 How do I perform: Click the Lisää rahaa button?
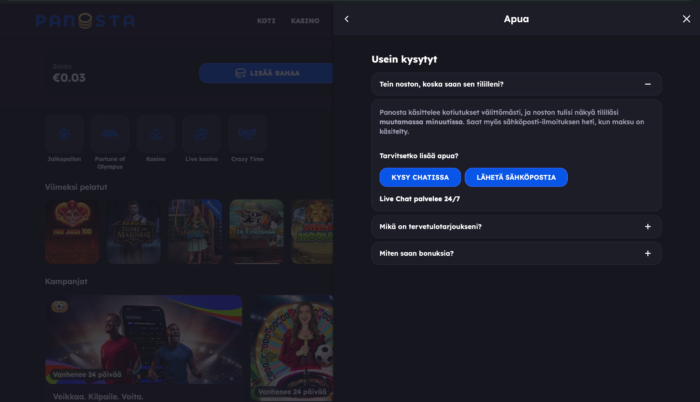267,73
